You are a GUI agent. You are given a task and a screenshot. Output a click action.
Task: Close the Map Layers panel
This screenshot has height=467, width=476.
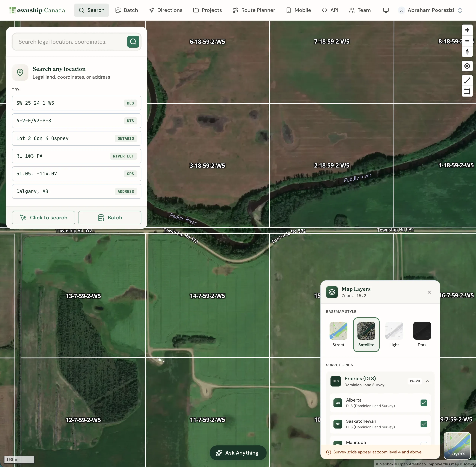(429, 292)
